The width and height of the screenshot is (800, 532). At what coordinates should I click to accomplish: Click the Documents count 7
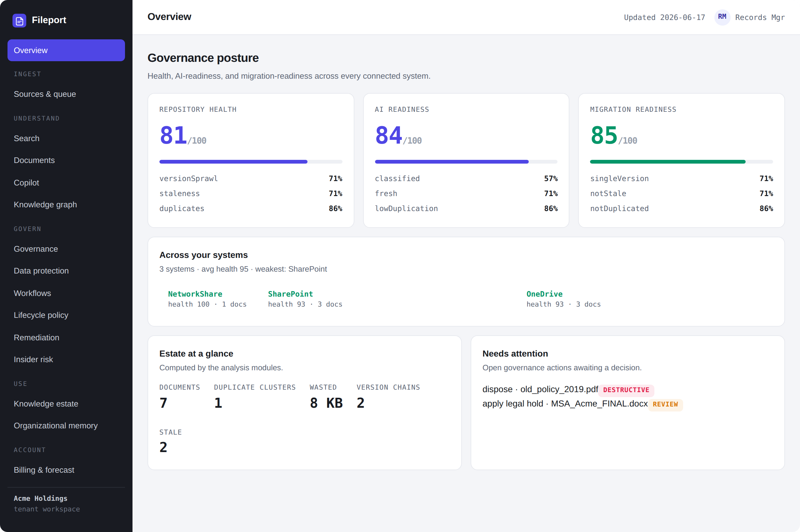(163, 403)
